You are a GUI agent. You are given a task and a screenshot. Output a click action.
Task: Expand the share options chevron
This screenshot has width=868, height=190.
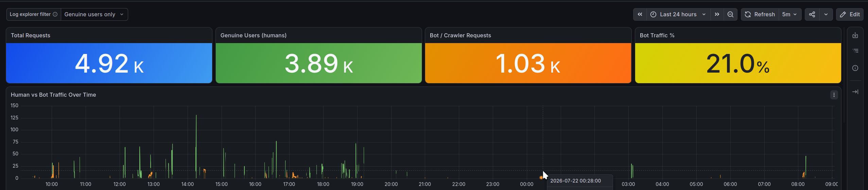click(826, 14)
